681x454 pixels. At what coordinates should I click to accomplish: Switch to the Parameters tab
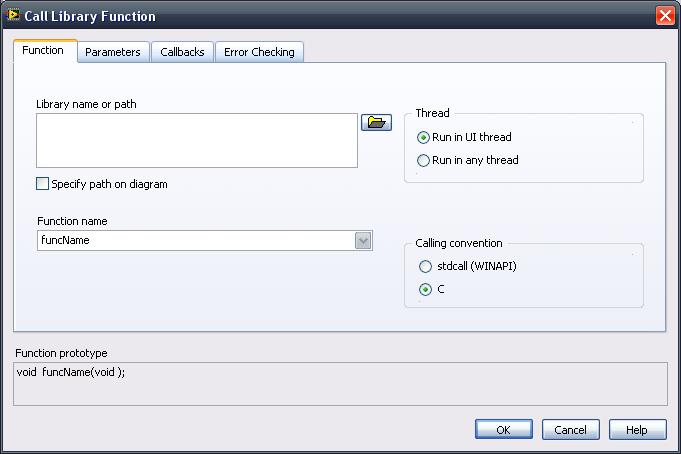coord(113,52)
